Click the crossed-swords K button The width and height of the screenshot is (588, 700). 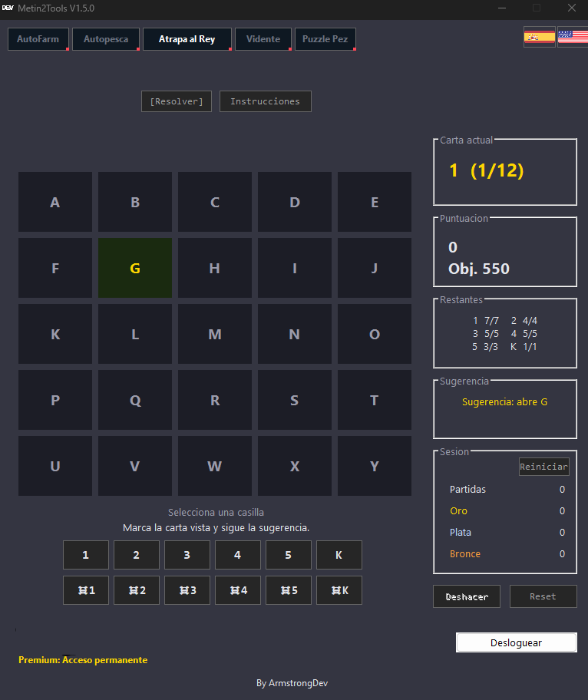[339, 590]
